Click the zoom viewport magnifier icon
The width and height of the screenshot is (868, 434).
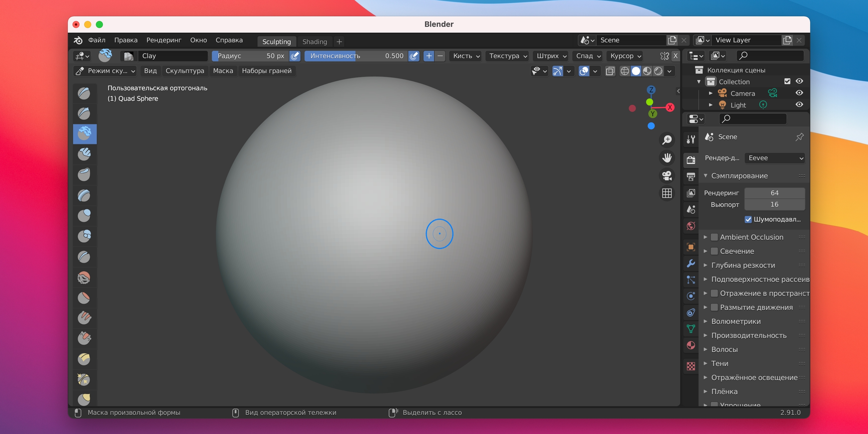(x=667, y=140)
